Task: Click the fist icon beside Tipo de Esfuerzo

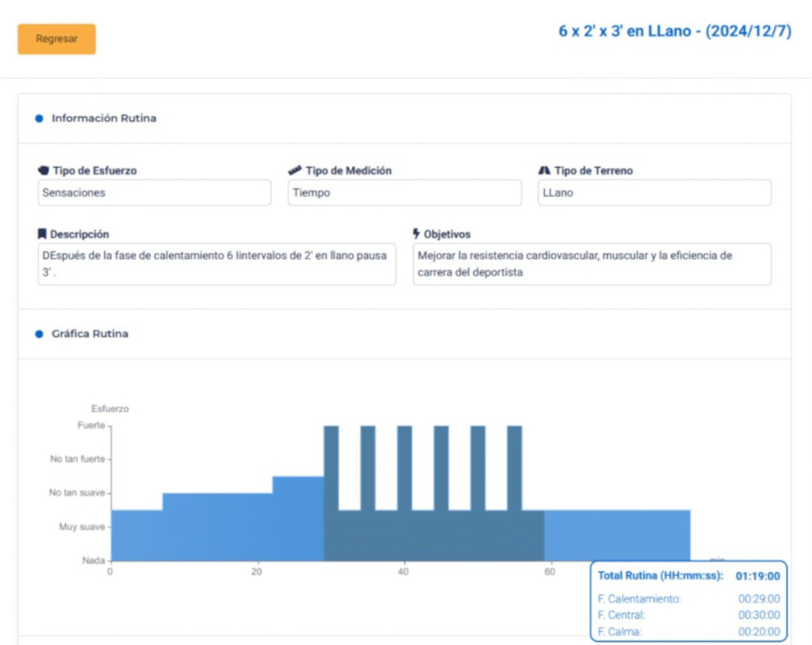Action: point(44,171)
